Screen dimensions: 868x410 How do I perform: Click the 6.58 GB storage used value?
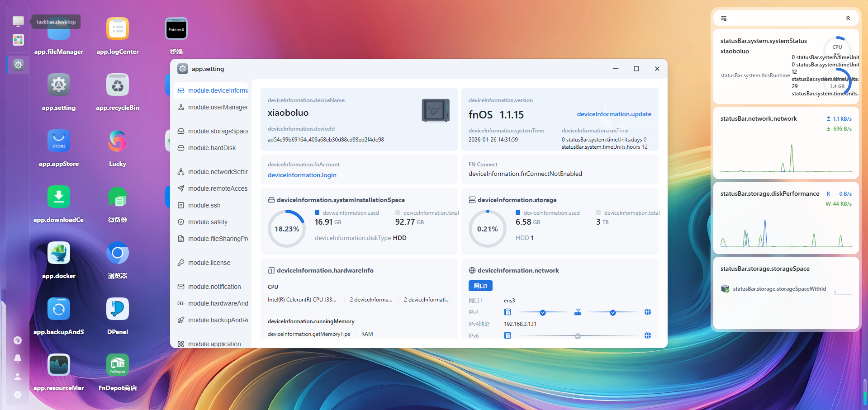tap(528, 222)
